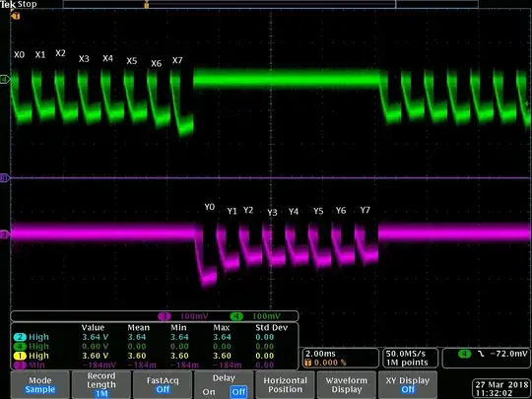Open the Record Length 1M button
This screenshot has height=399, width=532.
pos(101,385)
